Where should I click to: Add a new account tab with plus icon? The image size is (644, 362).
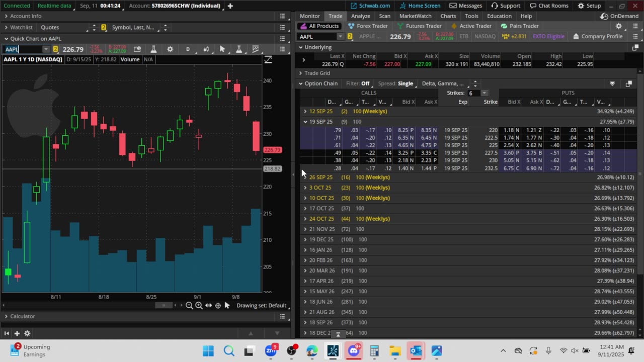tap(230, 6)
